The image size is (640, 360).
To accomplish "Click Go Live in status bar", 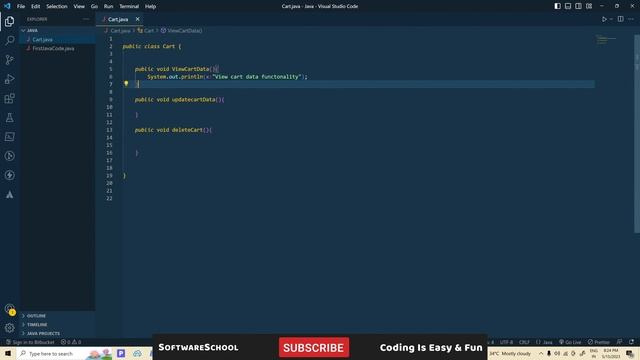I will pyautogui.click(x=570, y=342).
